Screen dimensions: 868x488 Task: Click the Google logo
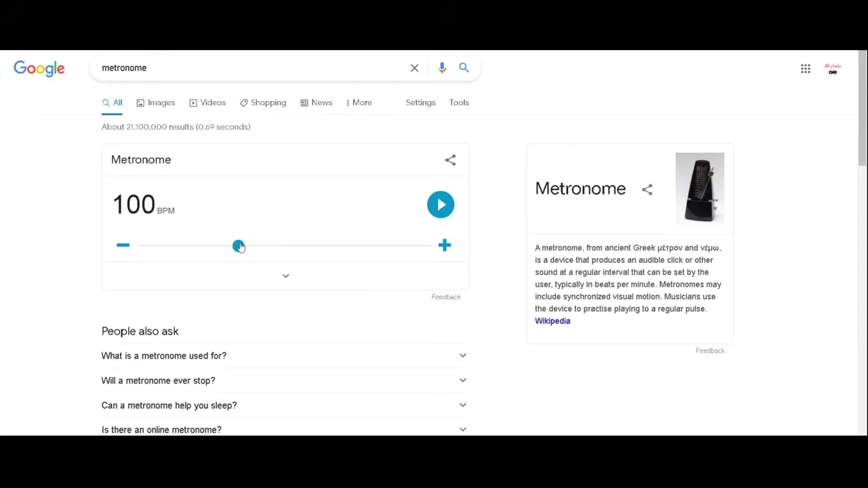[39, 68]
